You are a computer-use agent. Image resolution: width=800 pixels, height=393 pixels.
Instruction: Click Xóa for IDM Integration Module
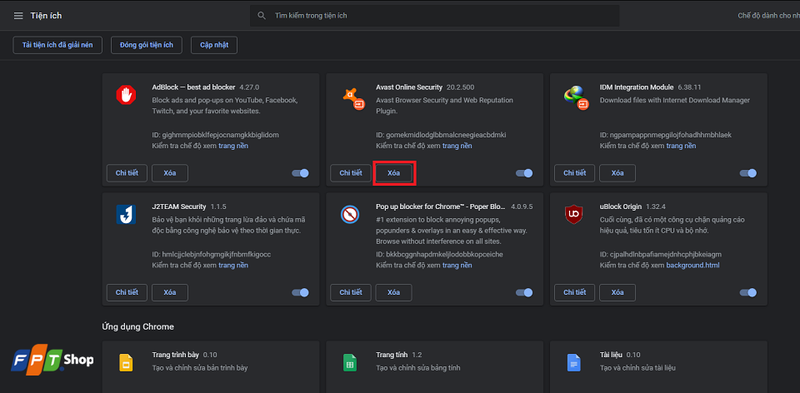(617, 173)
